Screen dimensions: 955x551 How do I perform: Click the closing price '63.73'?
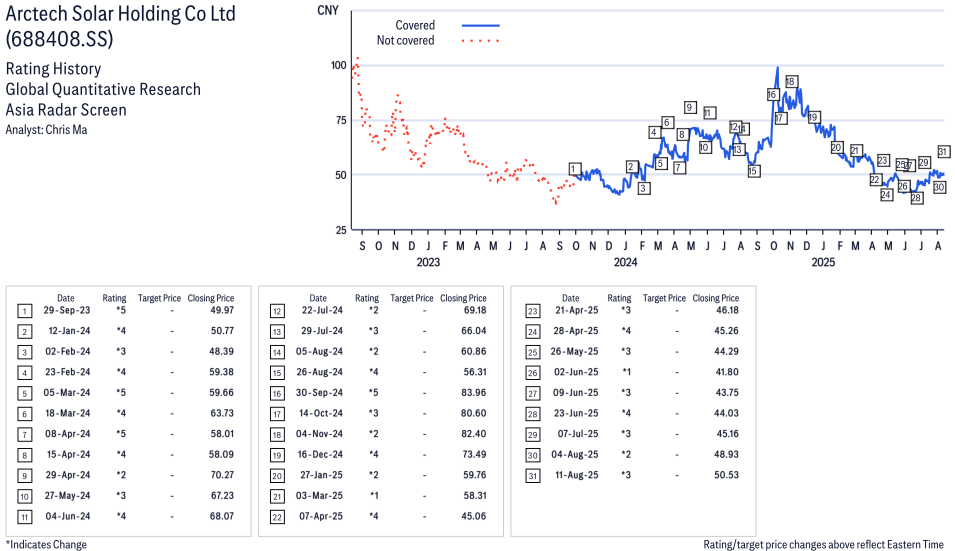pyautogui.click(x=222, y=413)
